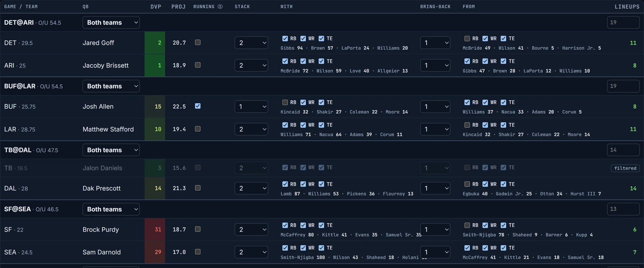Click the LINEUPS column header
644x268 pixels.
[627, 7]
